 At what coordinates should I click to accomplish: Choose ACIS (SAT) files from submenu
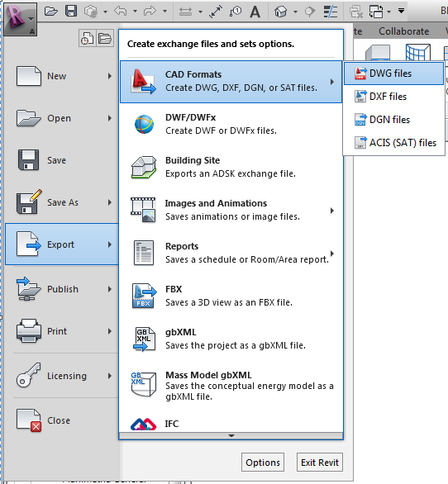[x=394, y=143]
